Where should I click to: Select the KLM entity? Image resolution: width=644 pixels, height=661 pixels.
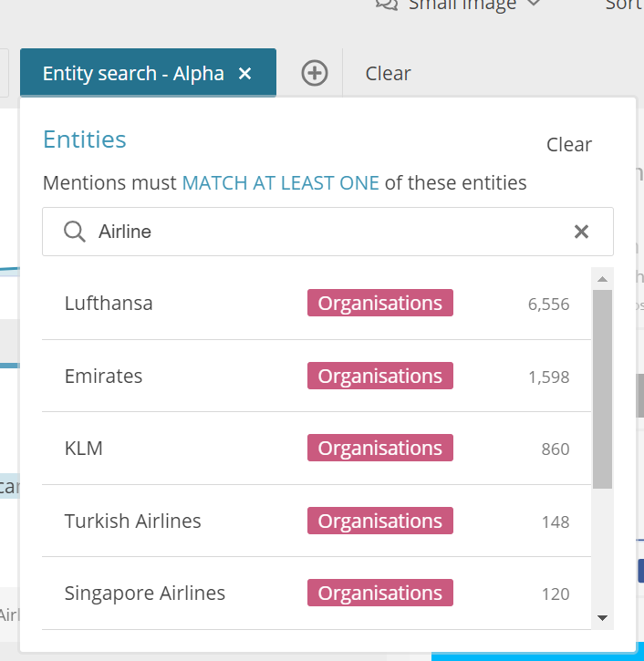317,449
